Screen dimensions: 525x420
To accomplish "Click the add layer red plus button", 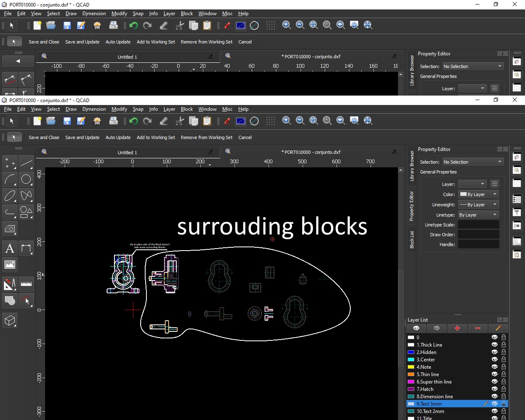I will click(x=457, y=328).
